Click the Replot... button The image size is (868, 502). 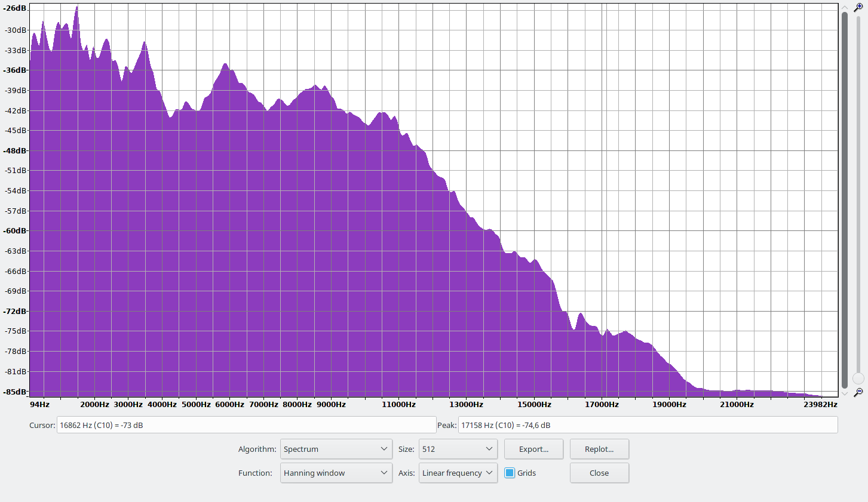pyautogui.click(x=599, y=449)
